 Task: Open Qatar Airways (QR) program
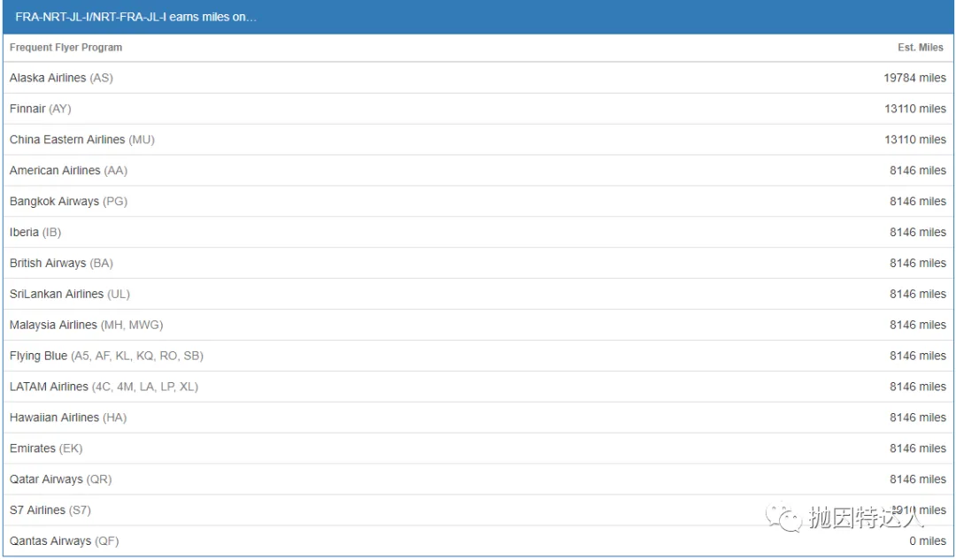(60, 479)
